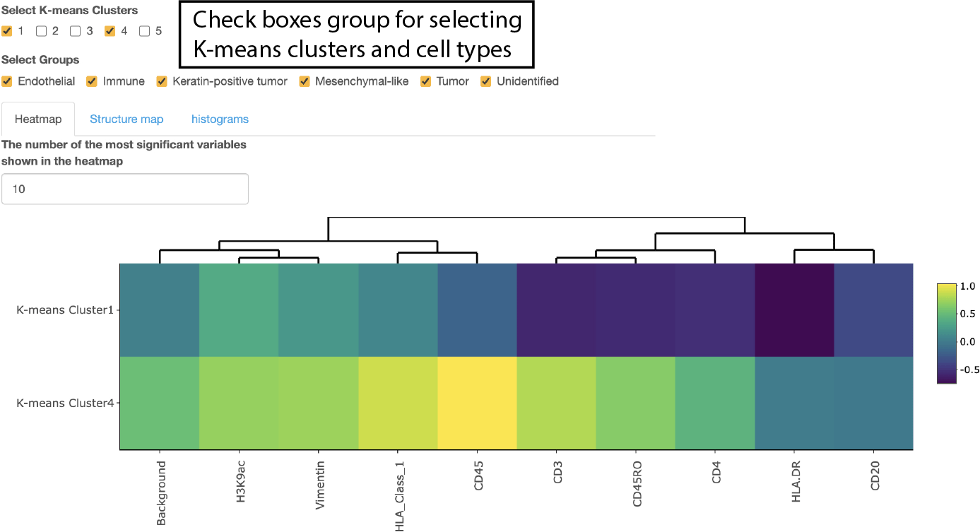
Task: Uncheck the Unidentified group
Action: (485, 81)
